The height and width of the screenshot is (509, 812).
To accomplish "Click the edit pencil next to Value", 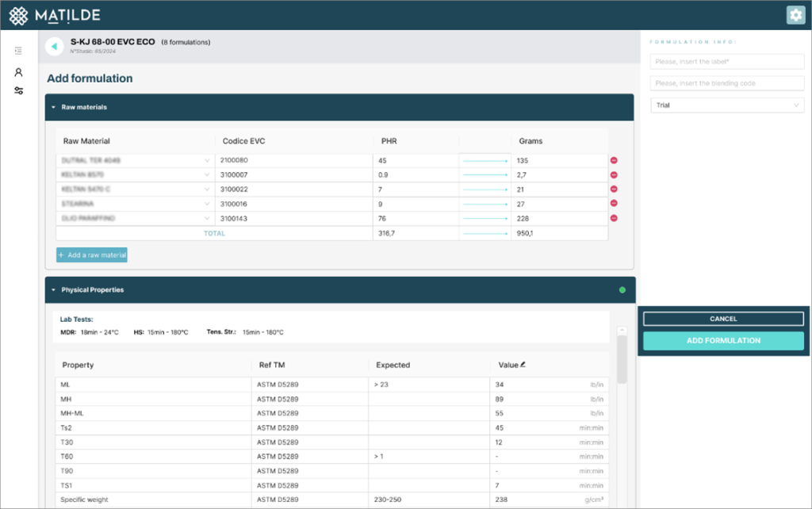I will pyautogui.click(x=523, y=365).
